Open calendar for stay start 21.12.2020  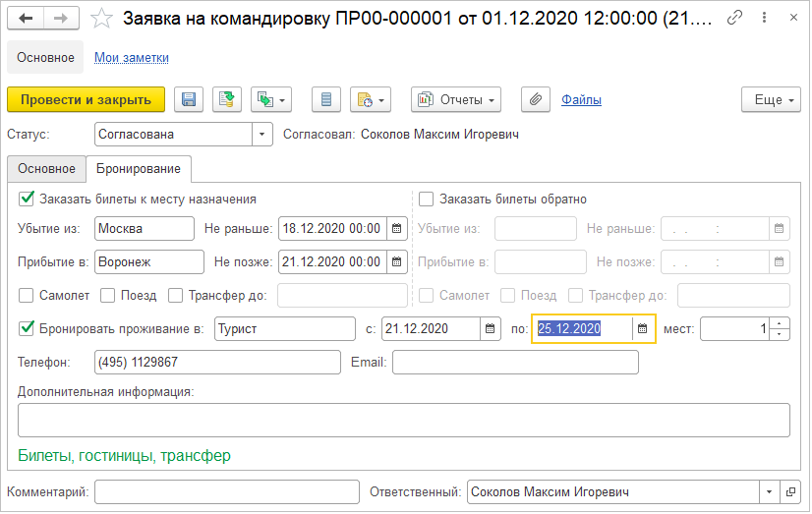click(490, 328)
